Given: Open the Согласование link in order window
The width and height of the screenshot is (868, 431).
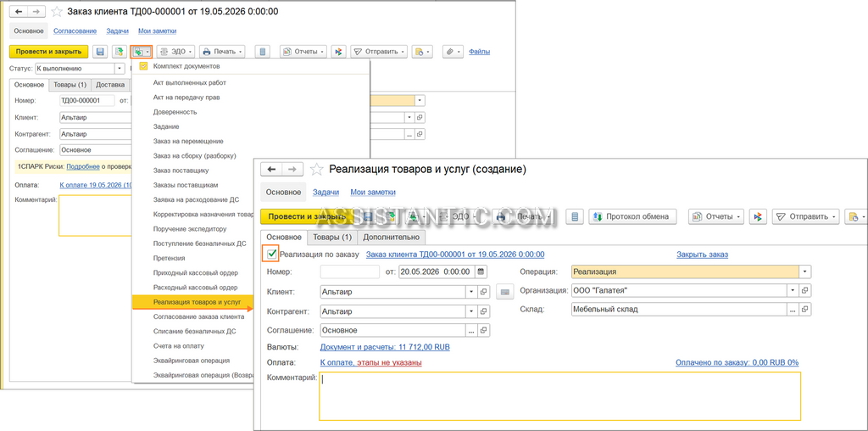Looking at the screenshot, I should tap(75, 31).
